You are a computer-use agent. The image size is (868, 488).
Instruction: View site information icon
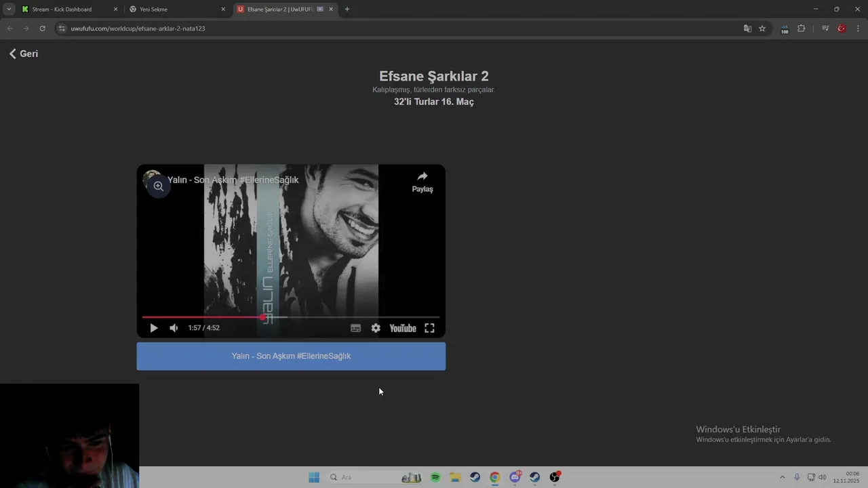tap(62, 28)
